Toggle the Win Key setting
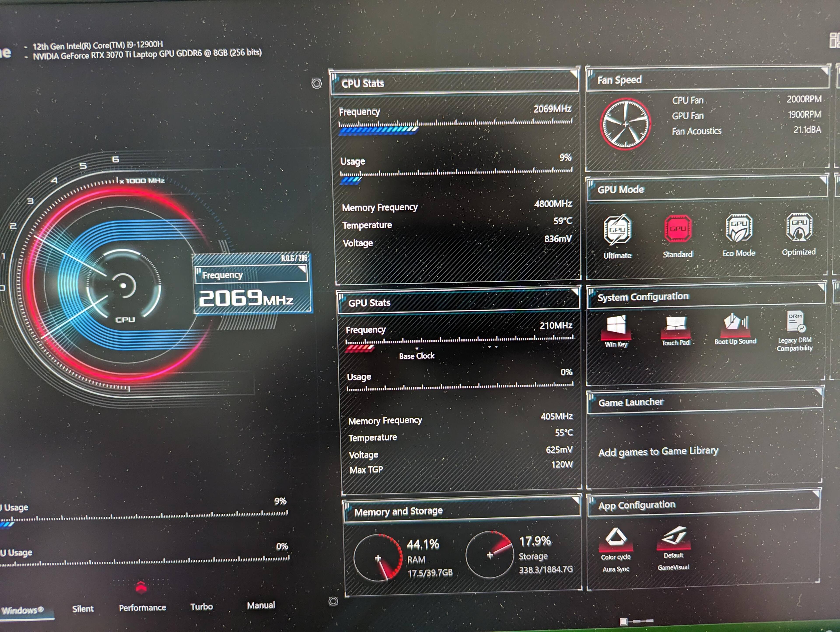 [x=616, y=326]
